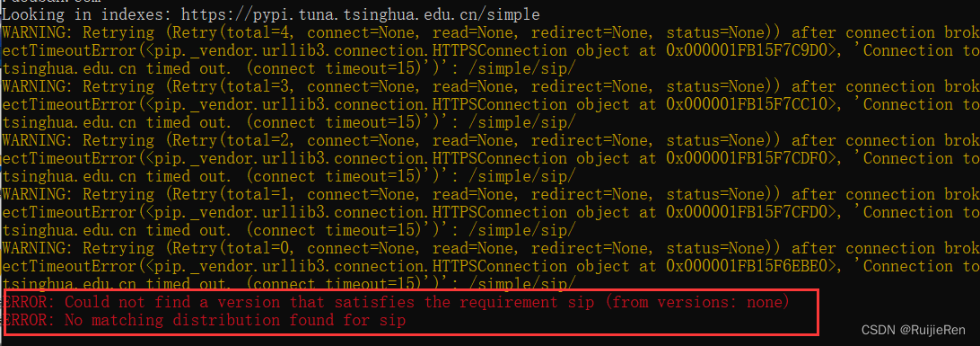Click "status=None" in the total=1 warning line

click(x=712, y=195)
